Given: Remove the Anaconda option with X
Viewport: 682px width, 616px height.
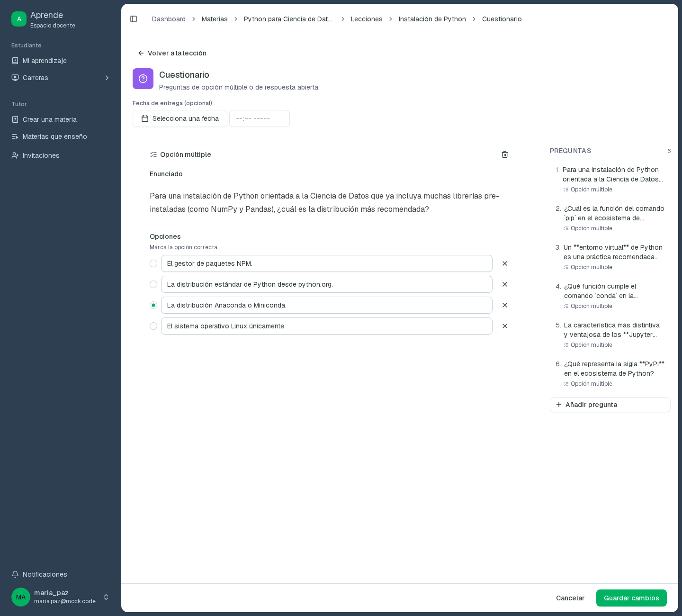Looking at the screenshot, I should click(x=505, y=305).
